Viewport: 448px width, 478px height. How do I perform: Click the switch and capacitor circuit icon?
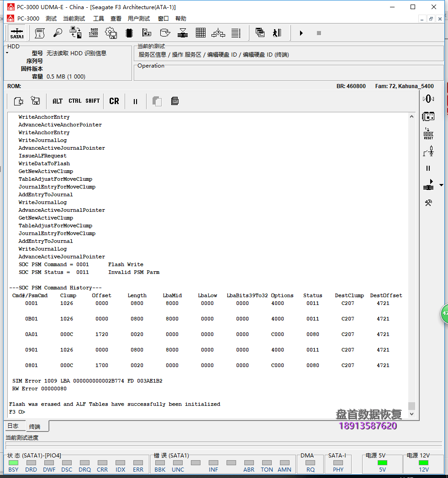coord(428,151)
